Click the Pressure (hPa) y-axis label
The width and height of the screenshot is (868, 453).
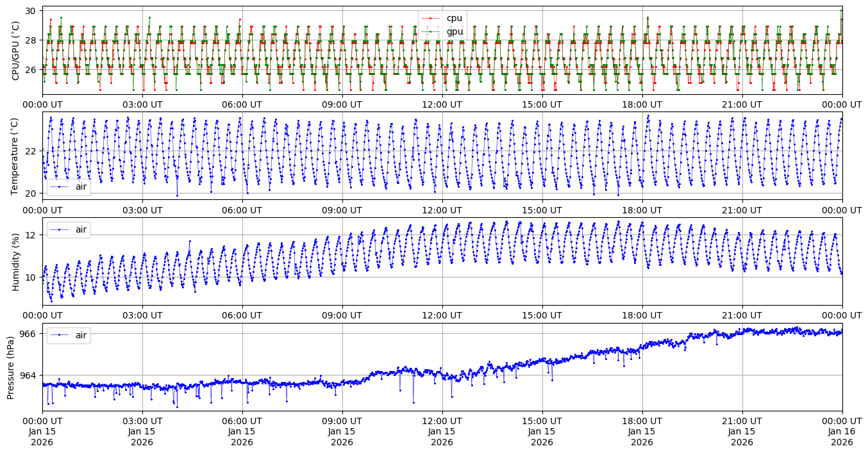(11, 367)
